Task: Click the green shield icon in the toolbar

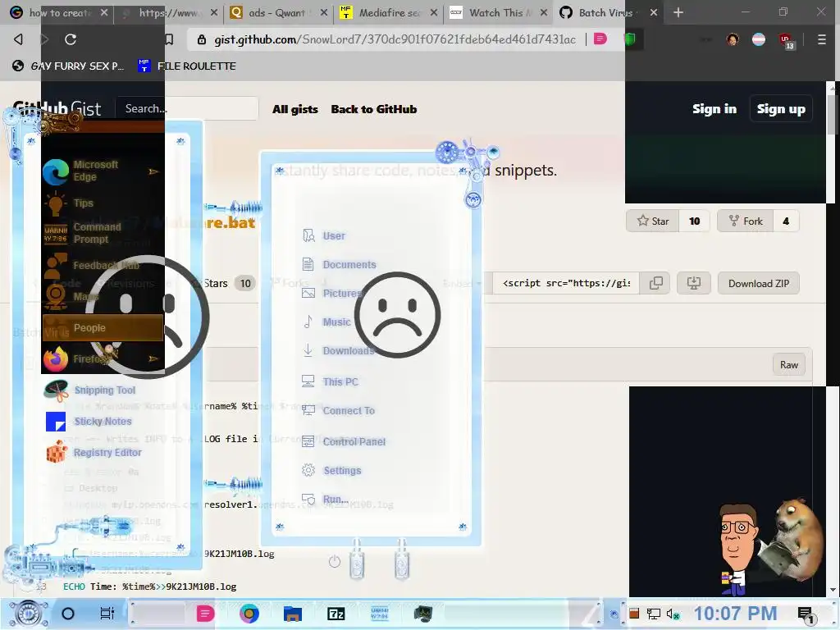Action: [631, 39]
